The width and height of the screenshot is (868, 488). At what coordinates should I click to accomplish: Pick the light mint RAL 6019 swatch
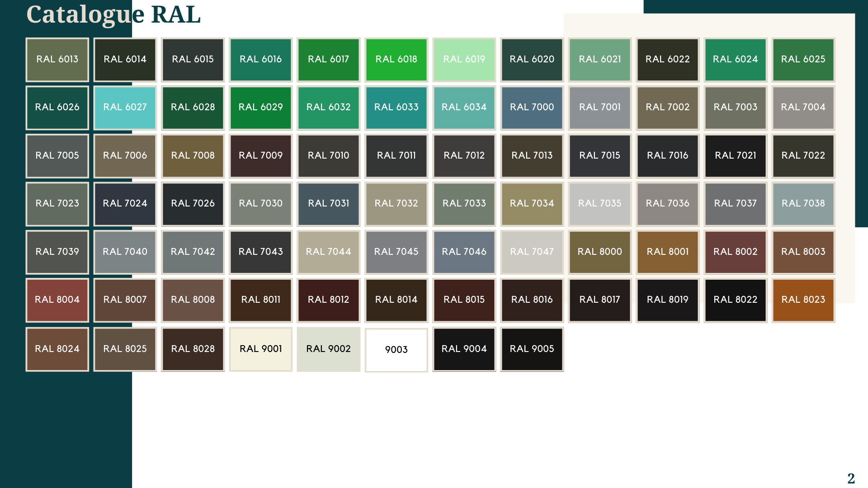point(464,60)
